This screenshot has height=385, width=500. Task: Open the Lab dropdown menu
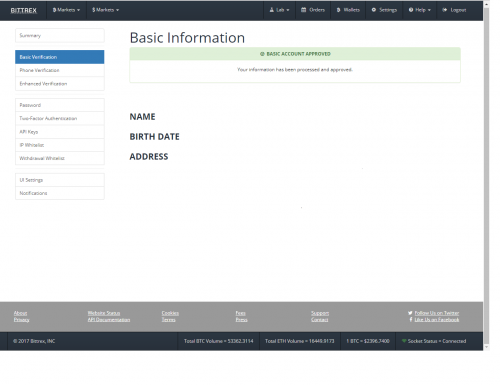(x=279, y=10)
